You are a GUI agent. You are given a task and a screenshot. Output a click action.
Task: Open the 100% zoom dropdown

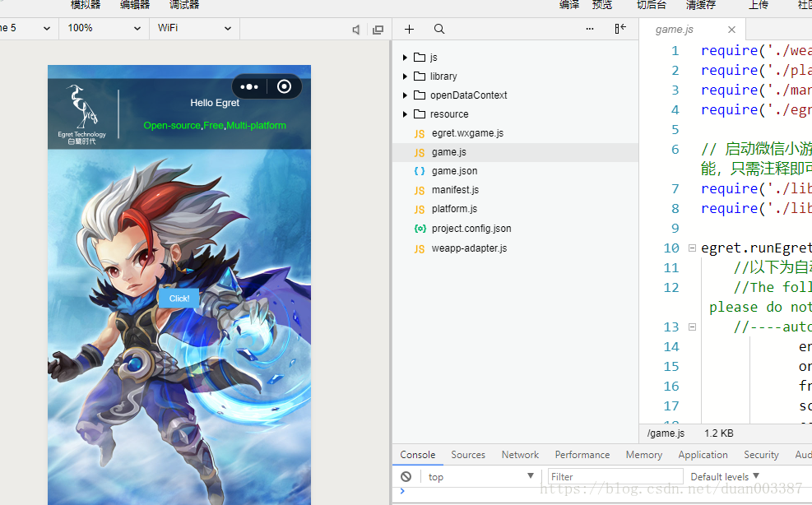tap(104, 28)
